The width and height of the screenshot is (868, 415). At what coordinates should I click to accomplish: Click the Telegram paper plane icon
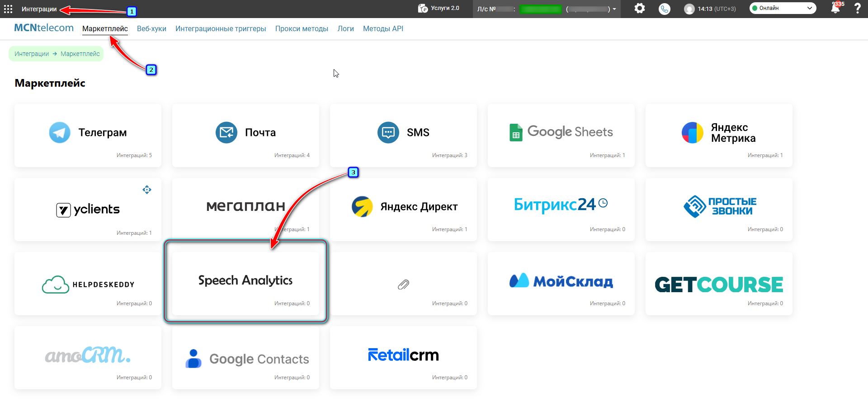click(60, 132)
